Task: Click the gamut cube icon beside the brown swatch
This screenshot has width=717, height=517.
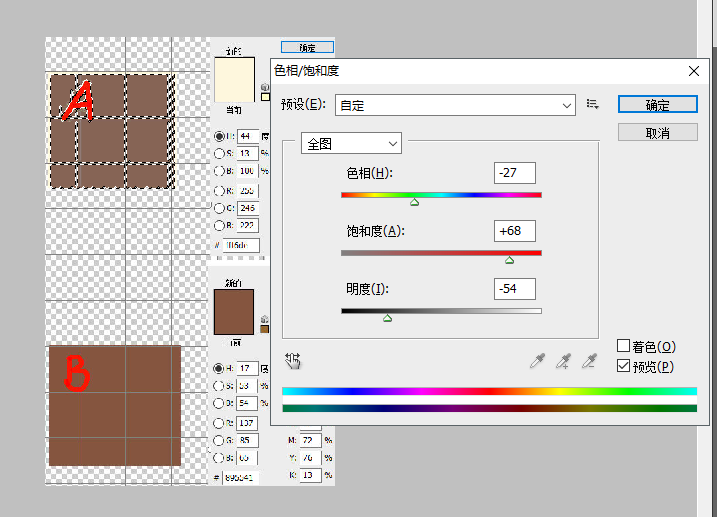Action: [264, 319]
